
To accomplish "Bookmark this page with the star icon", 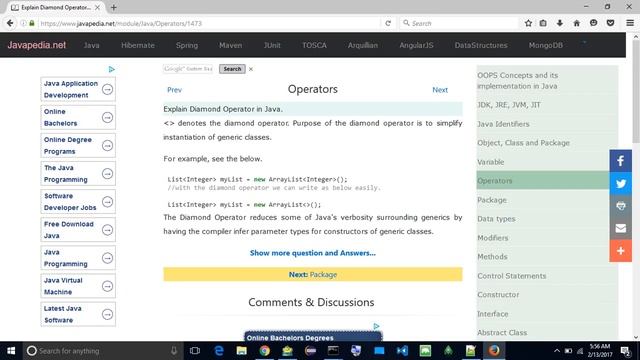I will pos(528,23).
